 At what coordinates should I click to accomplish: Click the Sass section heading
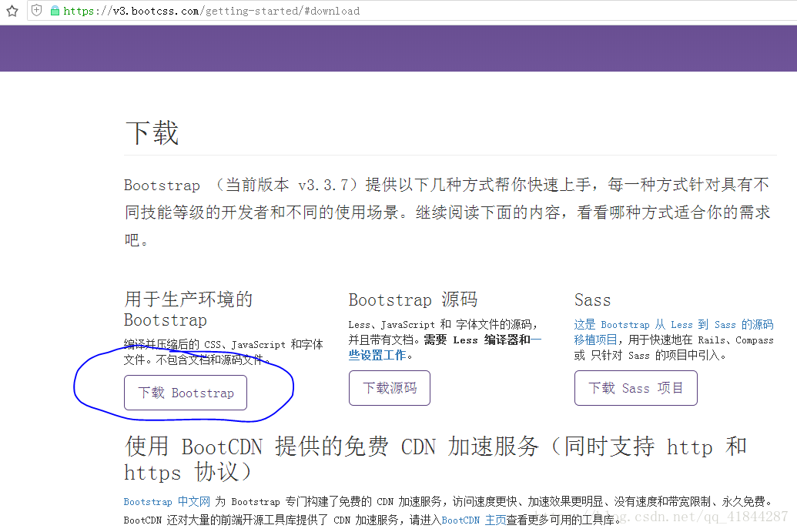pos(592,299)
